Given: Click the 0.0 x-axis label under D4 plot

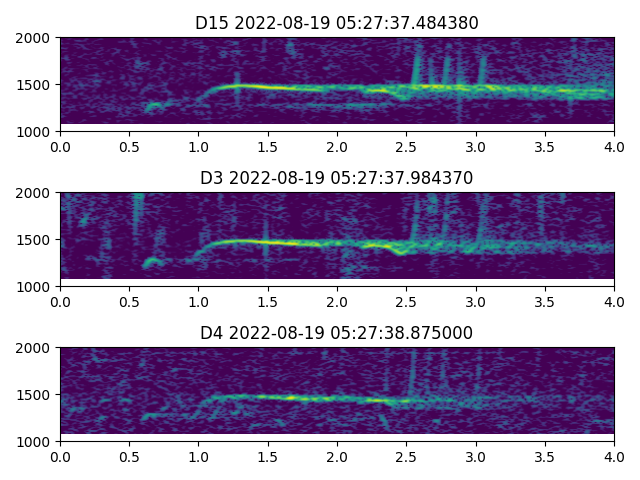Looking at the screenshot, I should click(x=60, y=456).
